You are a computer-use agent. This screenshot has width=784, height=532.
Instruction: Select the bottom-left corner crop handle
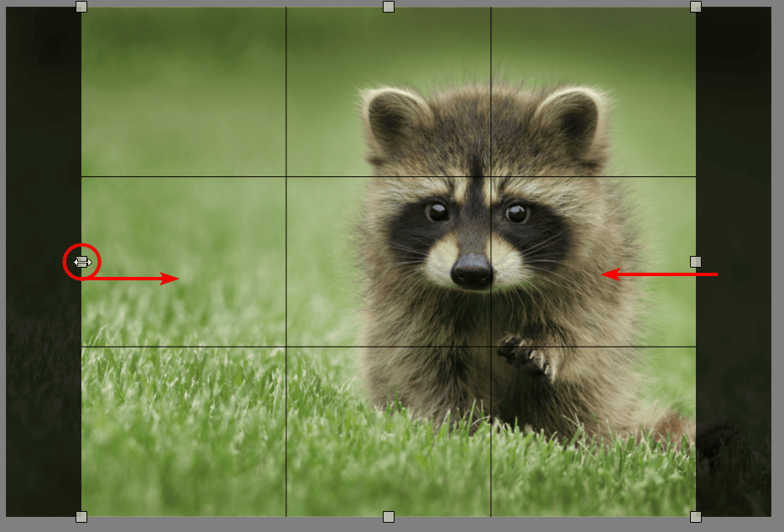tap(81, 516)
